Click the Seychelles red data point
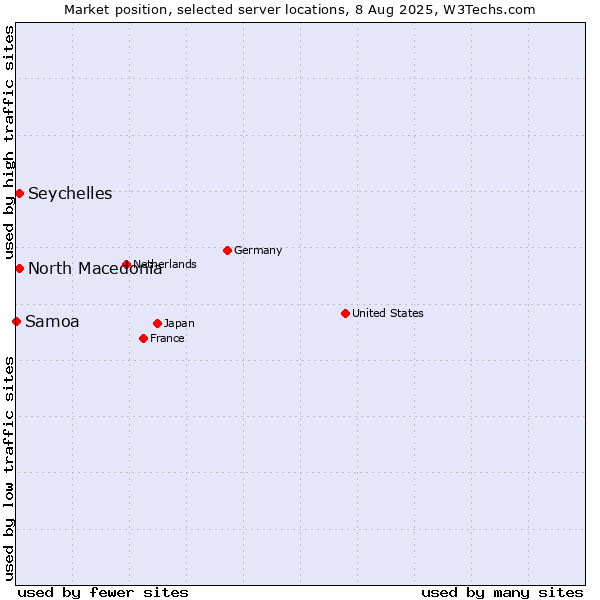The height and width of the screenshot is (600, 600). tap(20, 194)
